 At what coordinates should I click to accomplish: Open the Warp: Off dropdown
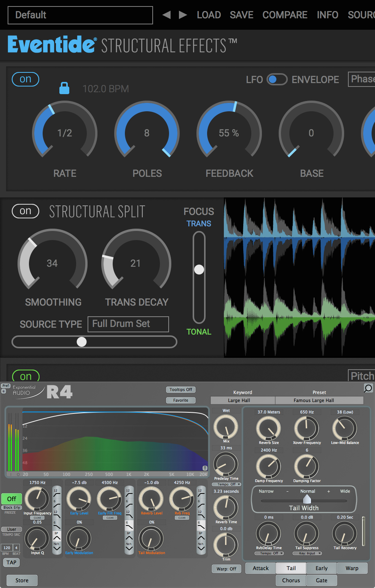click(226, 569)
